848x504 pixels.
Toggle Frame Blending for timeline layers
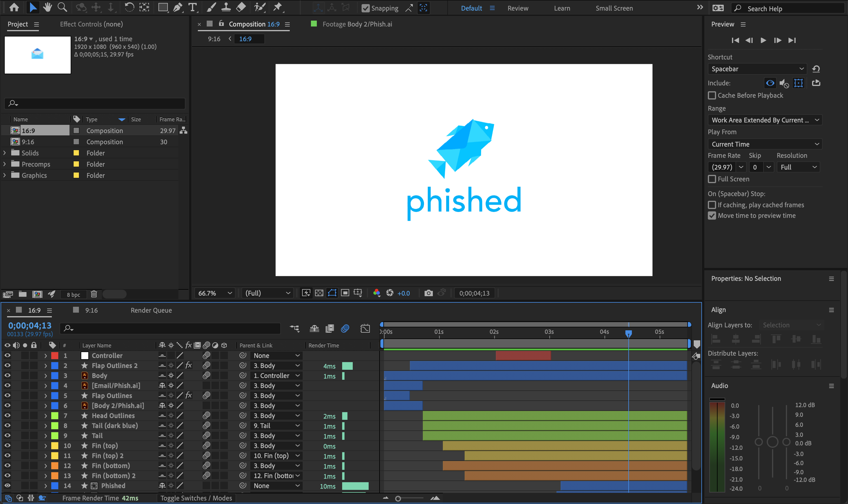(329, 329)
